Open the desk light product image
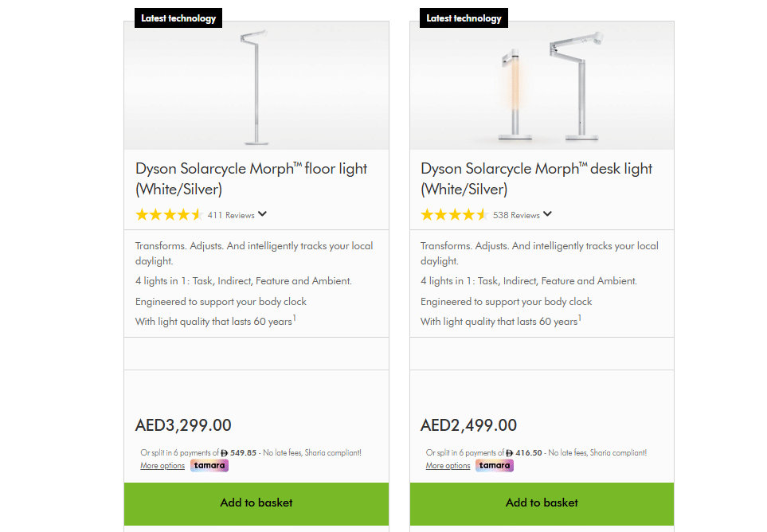This screenshot has width=767, height=532. tap(542, 86)
